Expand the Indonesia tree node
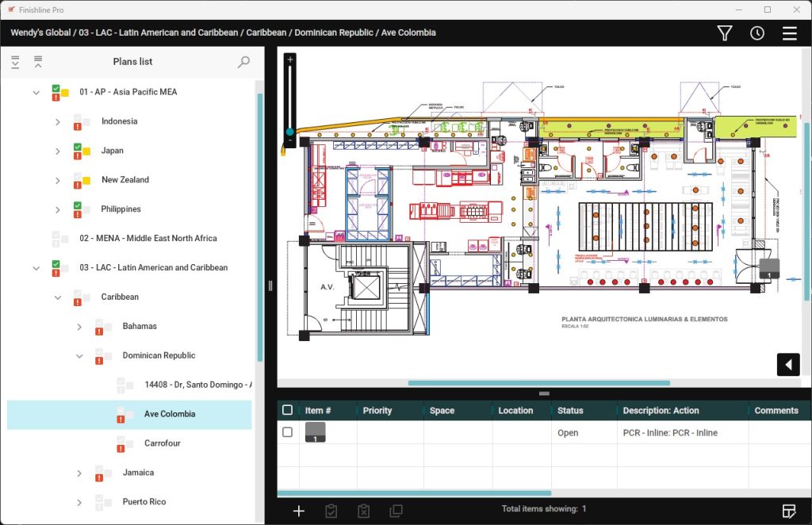 pyautogui.click(x=58, y=121)
